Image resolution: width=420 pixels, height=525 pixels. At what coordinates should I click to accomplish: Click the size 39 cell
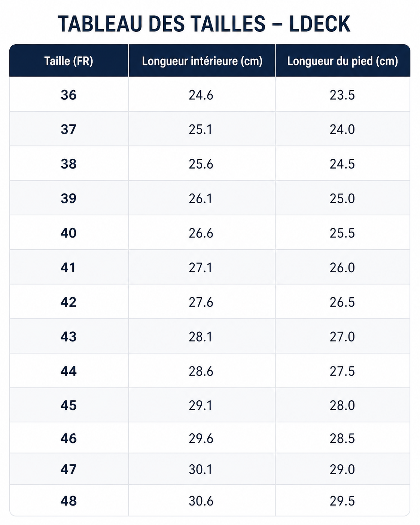[x=69, y=198]
